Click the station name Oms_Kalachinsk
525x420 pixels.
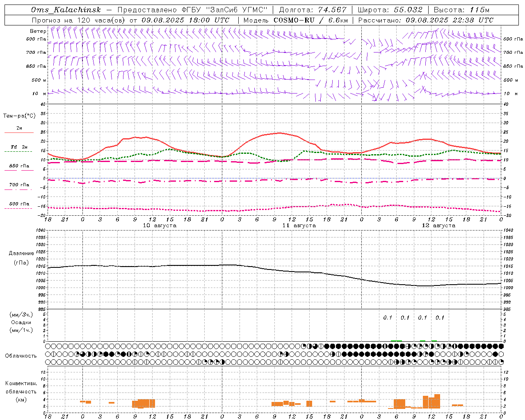tap(66, 10)
